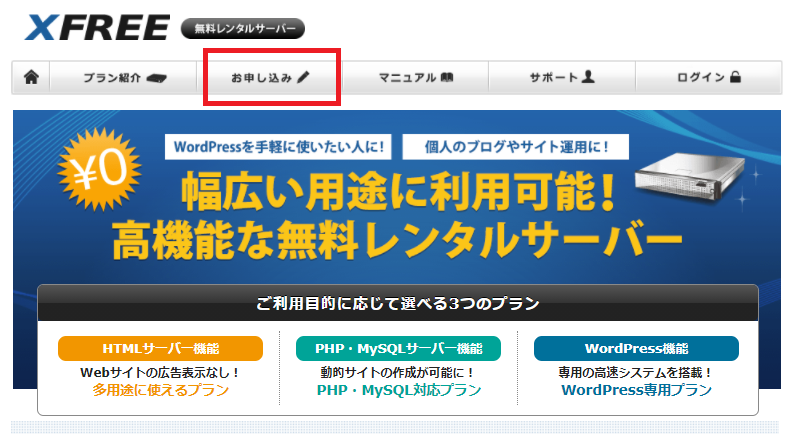
Task: Click the ご利用目的に応じて選べる3つのプラン heading
Action: (x=398, y=303)
